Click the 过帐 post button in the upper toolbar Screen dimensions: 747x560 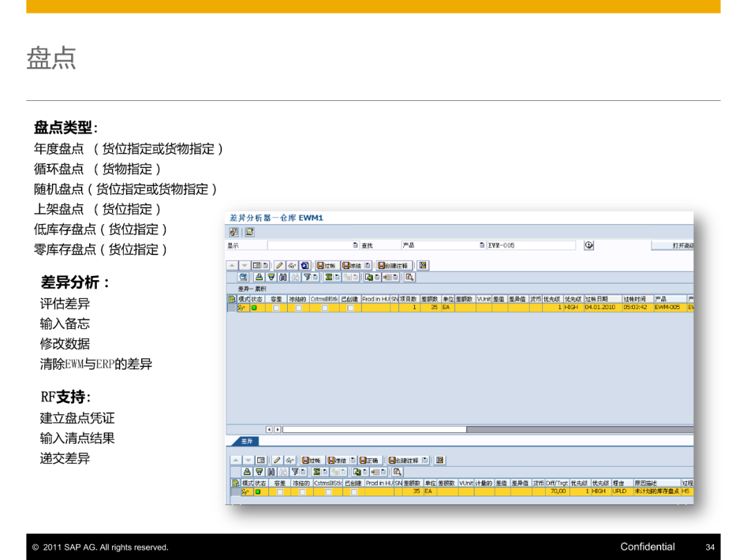coord(327,265)
